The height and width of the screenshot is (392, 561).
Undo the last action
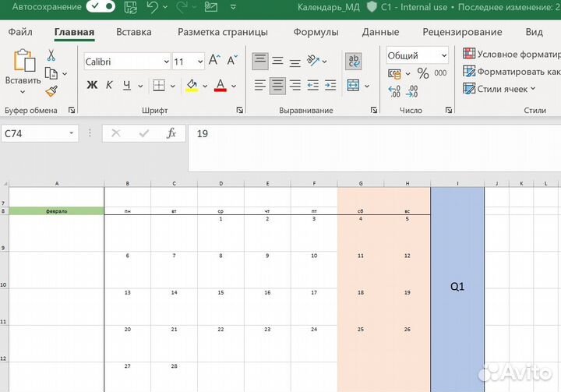point(152,7)
